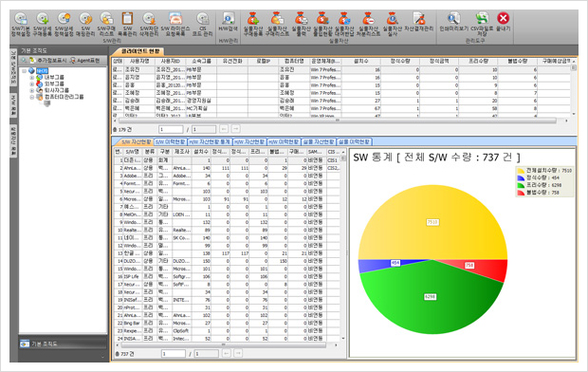This screenshot has width=588, height=372.
Task: Select 내부그룹 in organization tree
Action: pyautogui.click(x=54, y=77)
